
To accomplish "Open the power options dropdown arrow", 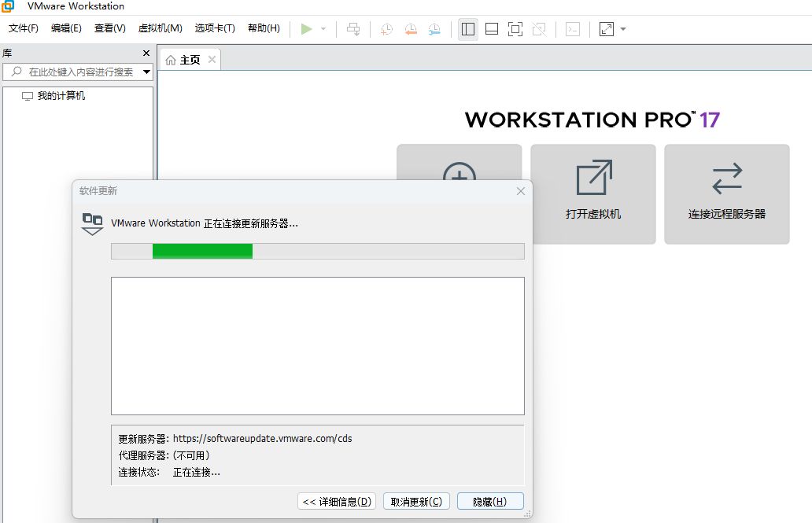I will click(323, 29).
